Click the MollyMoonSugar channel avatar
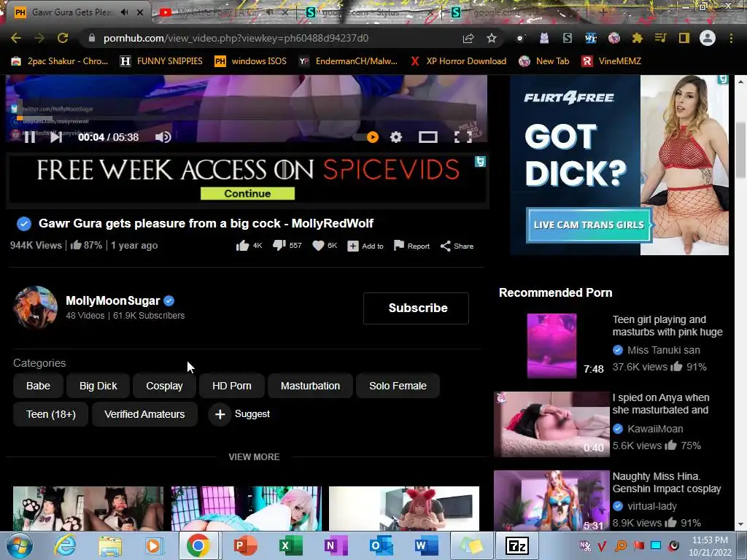This screenshot has width=747, height=560. pos(36,307)
